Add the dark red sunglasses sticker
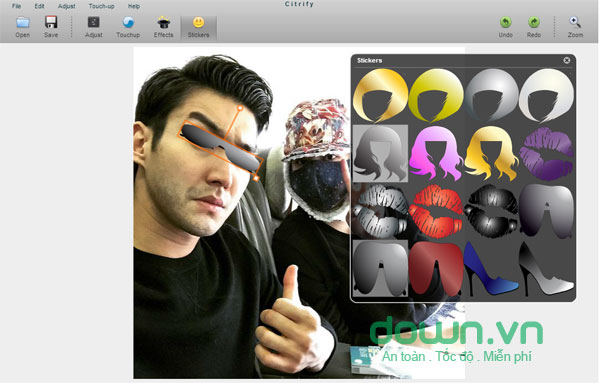The height and width of the screenshot is (385, 600). (x=436, y=268)
